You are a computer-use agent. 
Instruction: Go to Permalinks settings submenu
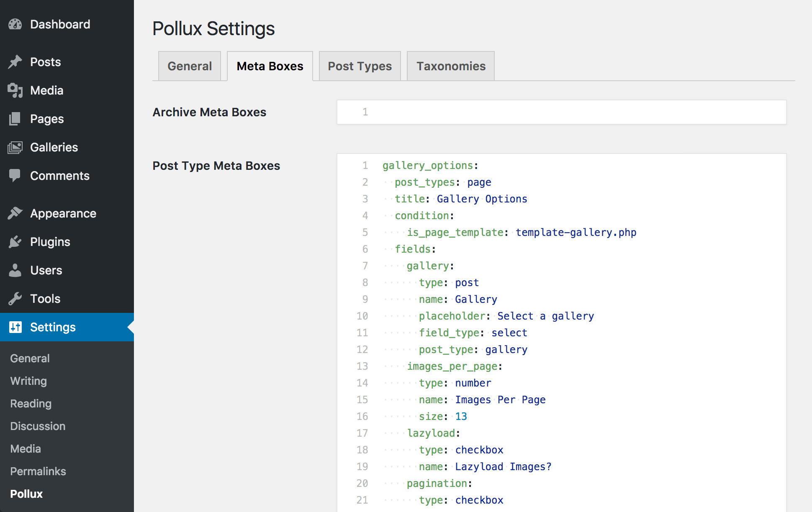pos(38,471)
